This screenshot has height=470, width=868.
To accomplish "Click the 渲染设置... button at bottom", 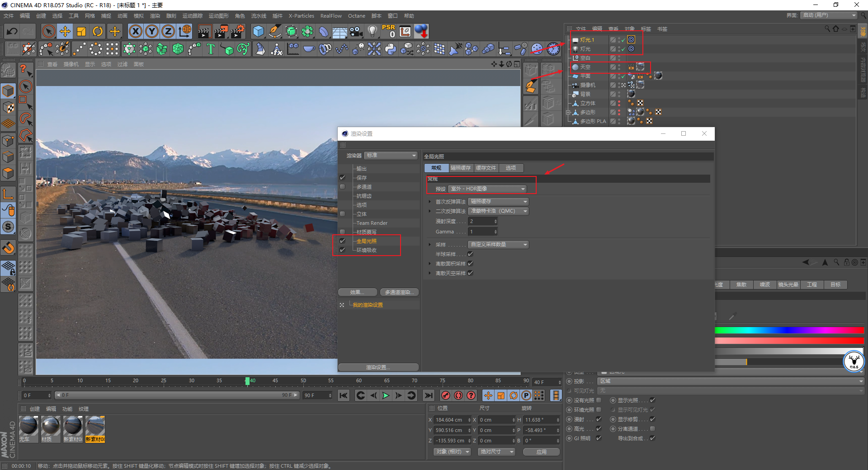I will [378, 367].
